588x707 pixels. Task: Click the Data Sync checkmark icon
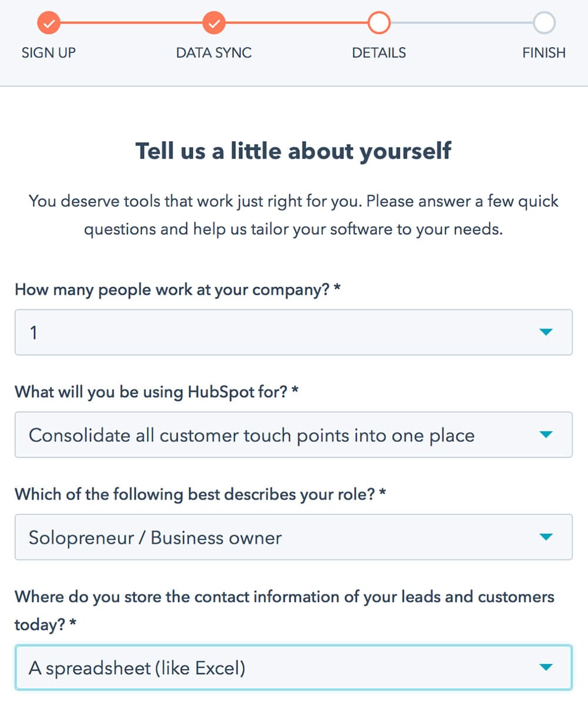point(213,23)
